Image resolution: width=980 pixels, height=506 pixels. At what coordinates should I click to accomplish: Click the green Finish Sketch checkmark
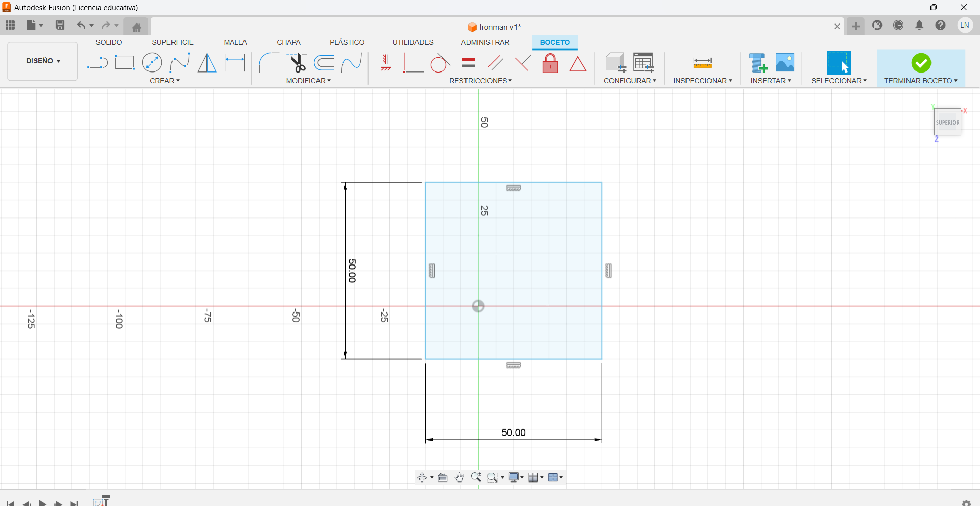[x=921, y=63]
